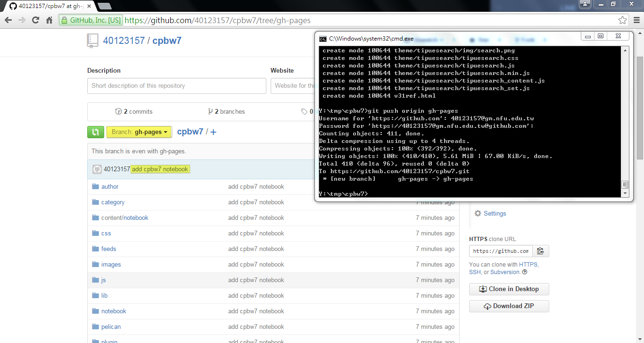This screenshot has height=343, width=644.
Task: Click the css folder icon
Action: (96, 234)
